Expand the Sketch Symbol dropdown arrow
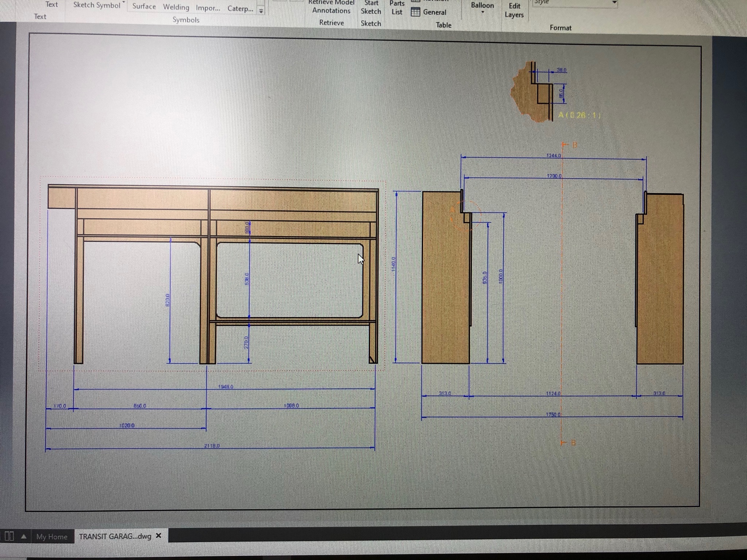 (124, 2)
